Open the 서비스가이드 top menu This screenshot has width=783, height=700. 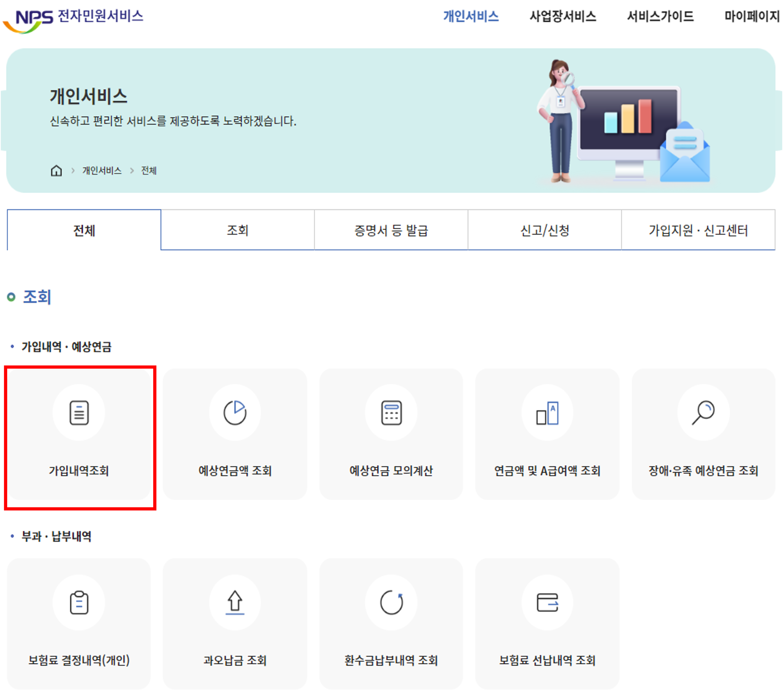tap(660, 16)
